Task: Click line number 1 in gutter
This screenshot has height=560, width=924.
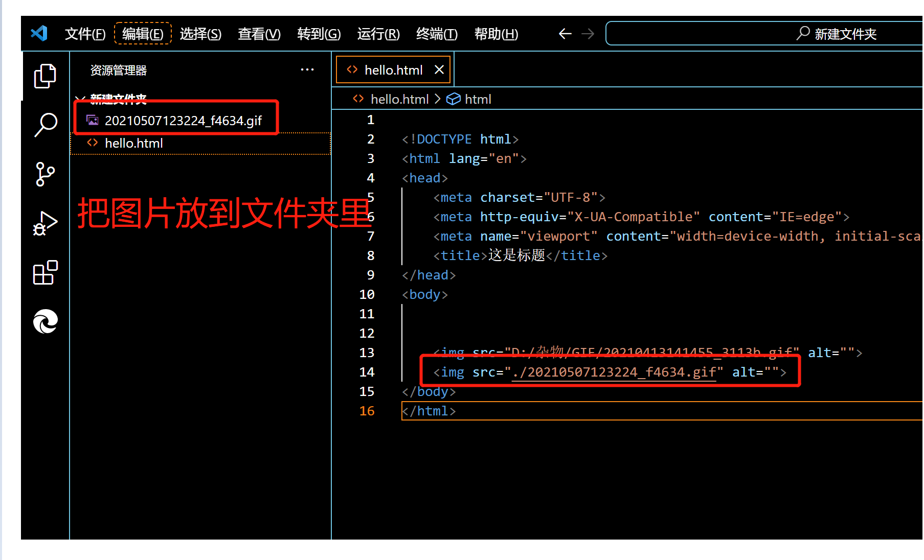Action: click(x=371, y=120)
